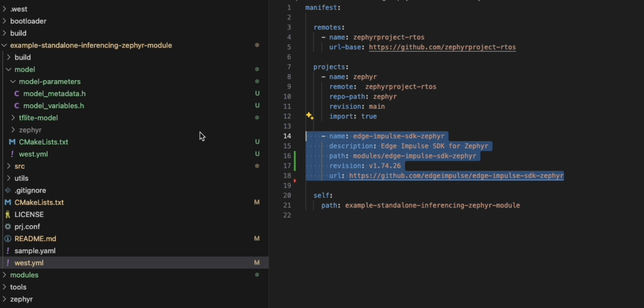The image size is (644, 308).
Task: Click the YAML exclamation icon of sample.yaml
Action: coord(8,251)
